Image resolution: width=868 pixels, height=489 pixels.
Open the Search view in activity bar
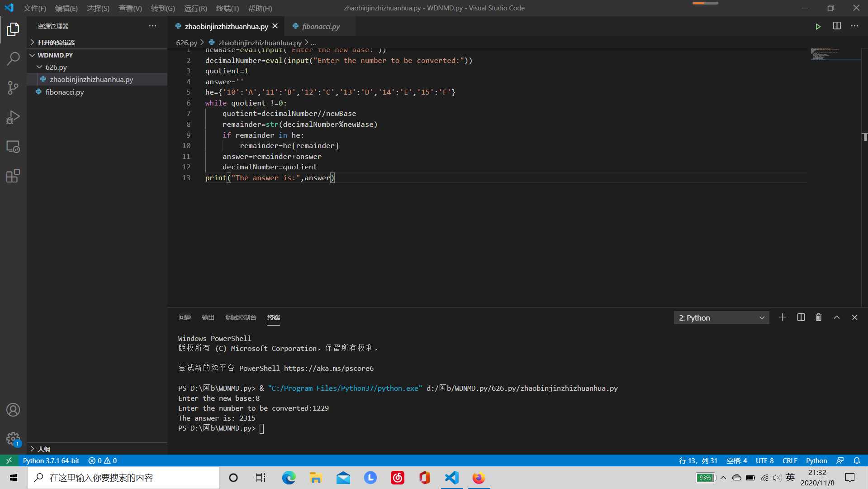tap(13, 58)
